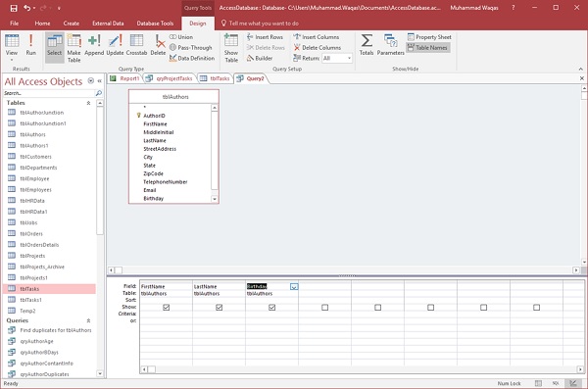Click the tblAuthors field list scrollbar down arrow
Screen dimensions: 588x389
coord(215,199)
